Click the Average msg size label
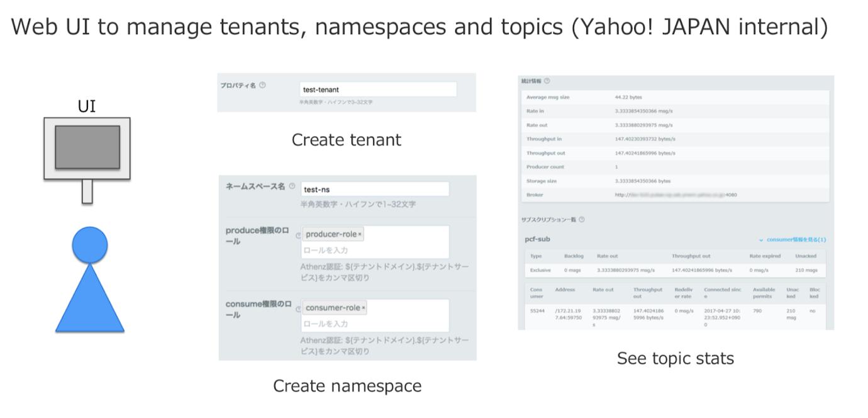The image size is (868, 418). (x=548, y=98)
